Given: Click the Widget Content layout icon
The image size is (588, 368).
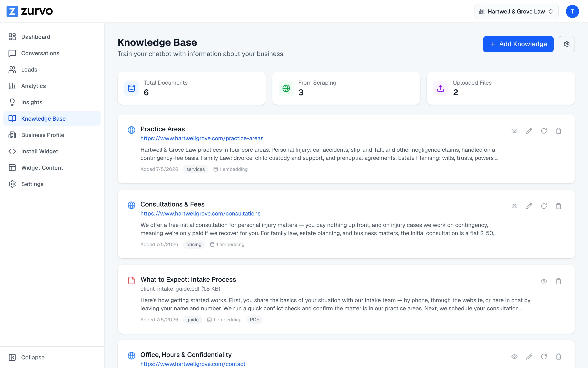Looking at the screenshot, I should 12,167.
